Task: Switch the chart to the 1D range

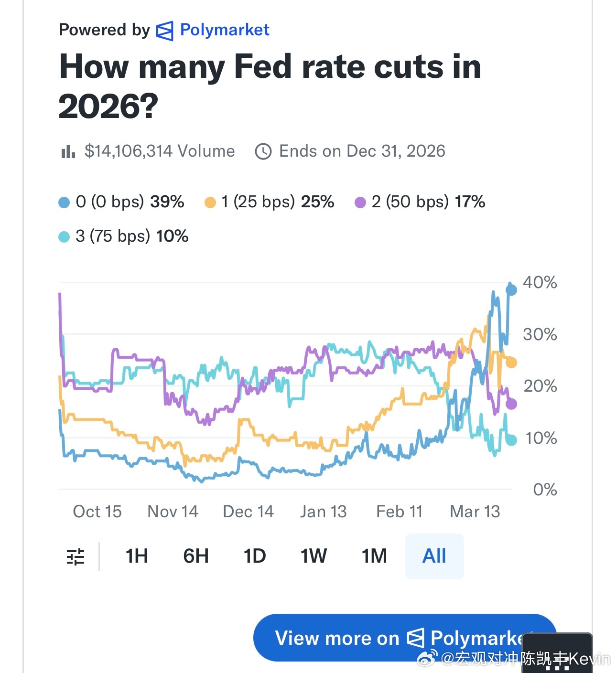Action: [255, 556]
